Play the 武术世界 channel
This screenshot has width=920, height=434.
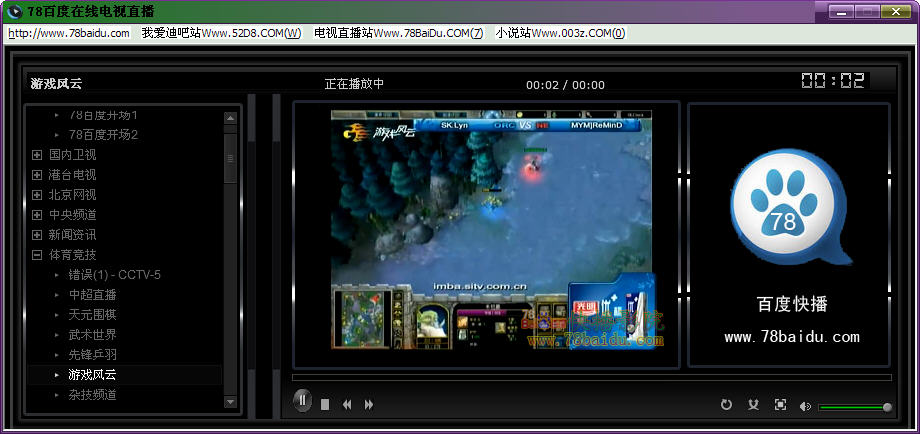coord(93,335)
